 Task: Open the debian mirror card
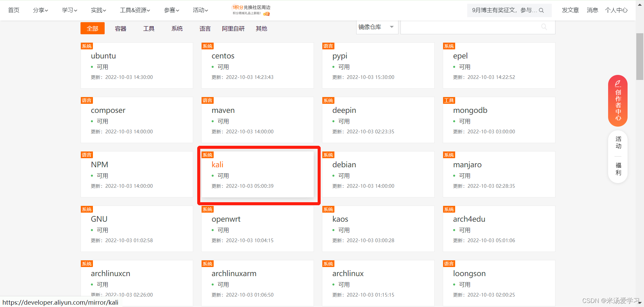pos(378,174)
